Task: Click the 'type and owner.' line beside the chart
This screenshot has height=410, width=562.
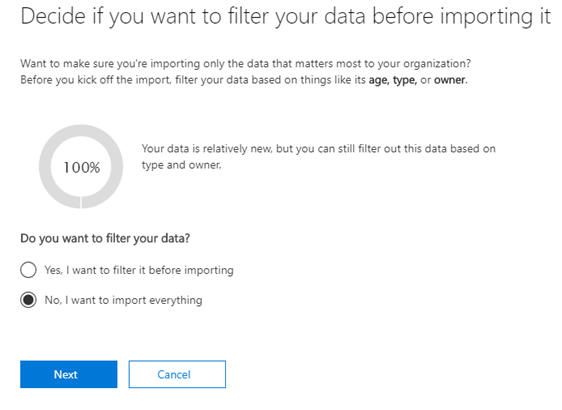Action: pyautogui.click(x=181, y=165)
